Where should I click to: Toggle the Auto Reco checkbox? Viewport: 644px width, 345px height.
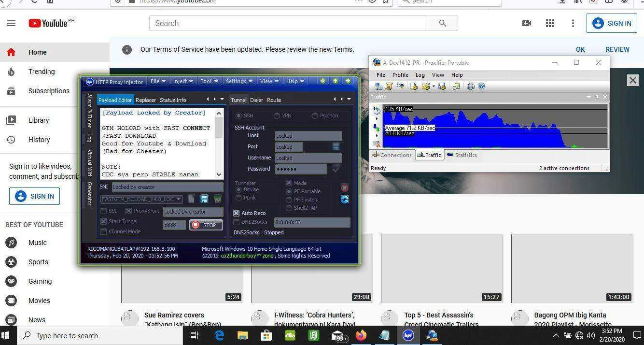point(236,213)
